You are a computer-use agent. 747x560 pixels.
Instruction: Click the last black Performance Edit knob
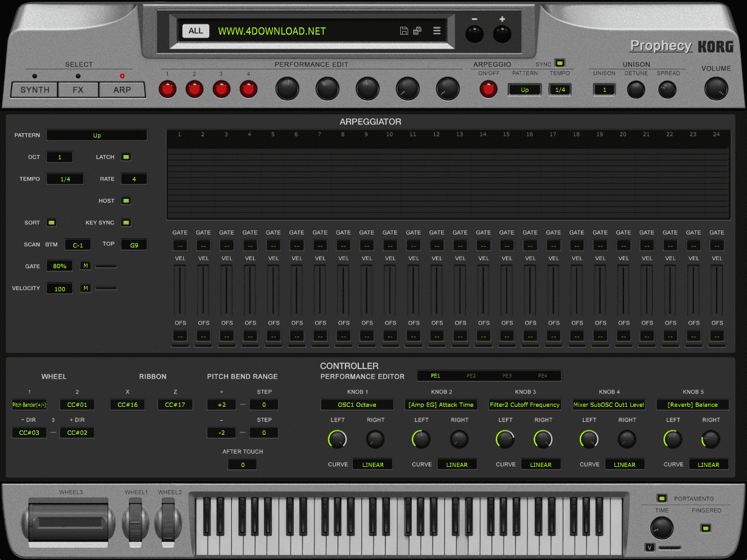pyautogui.click(x=448, y=89)
